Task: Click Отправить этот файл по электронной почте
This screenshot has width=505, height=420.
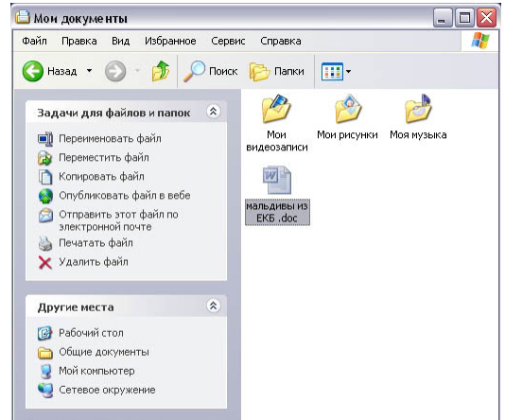Action: point(118,220)
